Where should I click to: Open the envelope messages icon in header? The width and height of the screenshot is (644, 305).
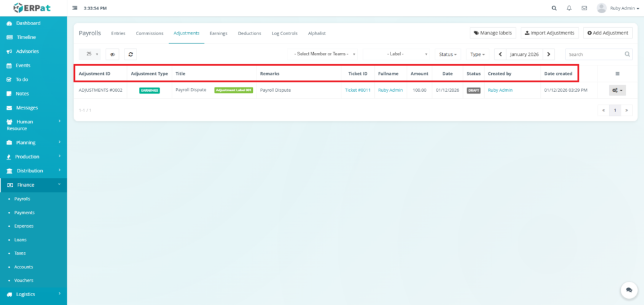[x=584, y=8]
